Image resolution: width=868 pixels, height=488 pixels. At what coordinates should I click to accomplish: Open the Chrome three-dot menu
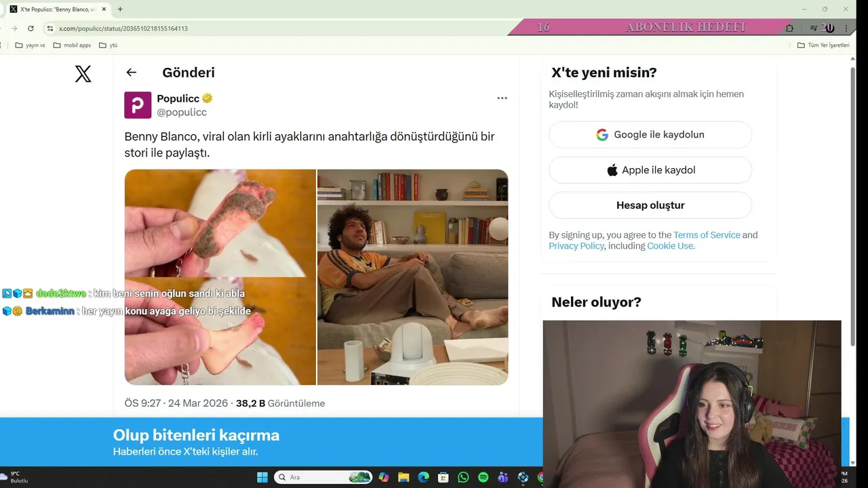846,28
